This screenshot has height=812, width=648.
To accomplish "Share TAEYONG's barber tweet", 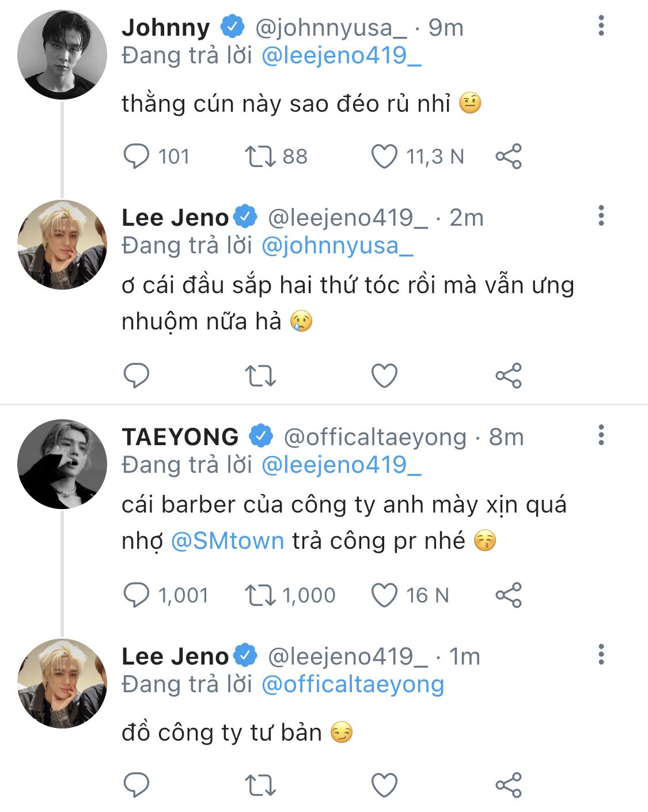I will click(x=509, y=595).
